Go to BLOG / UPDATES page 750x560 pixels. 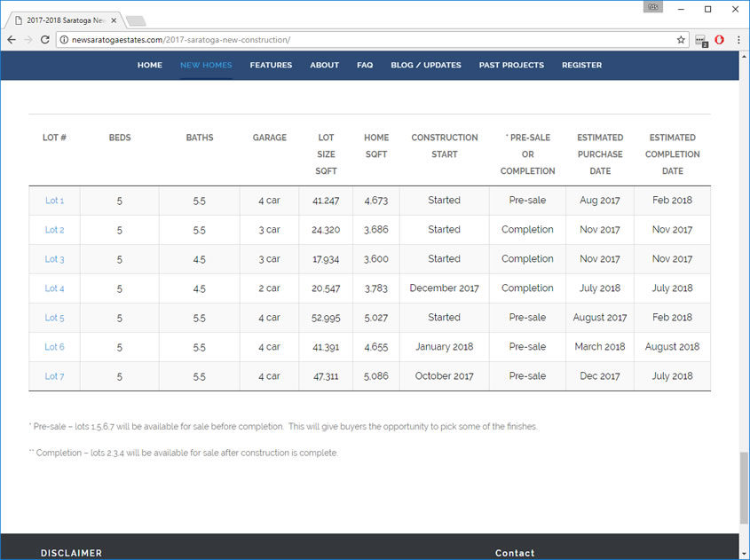tap(426, 65)
